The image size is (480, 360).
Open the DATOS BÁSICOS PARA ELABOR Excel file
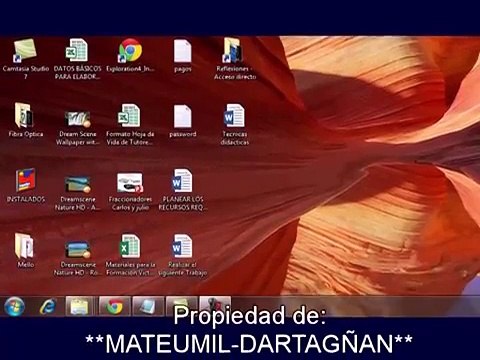coord(77,58)
